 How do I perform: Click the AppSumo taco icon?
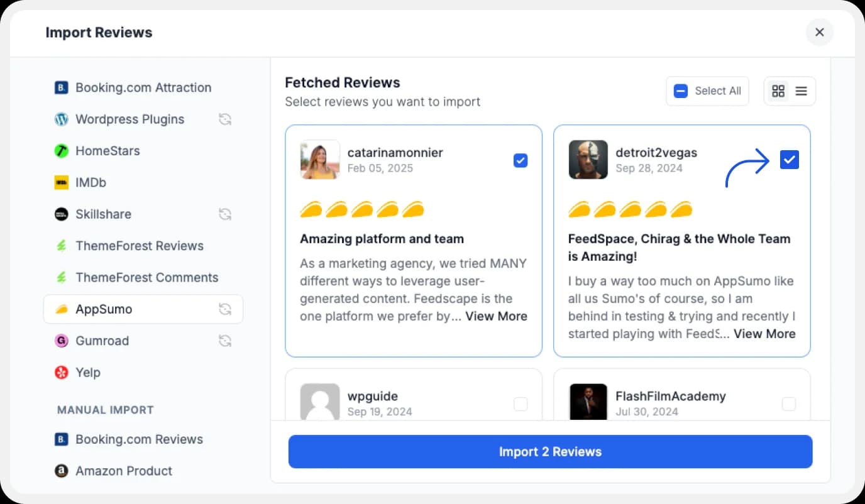[x=62, y=309]
